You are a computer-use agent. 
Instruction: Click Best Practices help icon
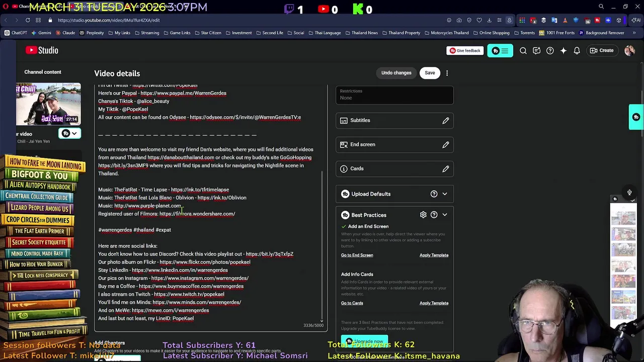(434, 215)
